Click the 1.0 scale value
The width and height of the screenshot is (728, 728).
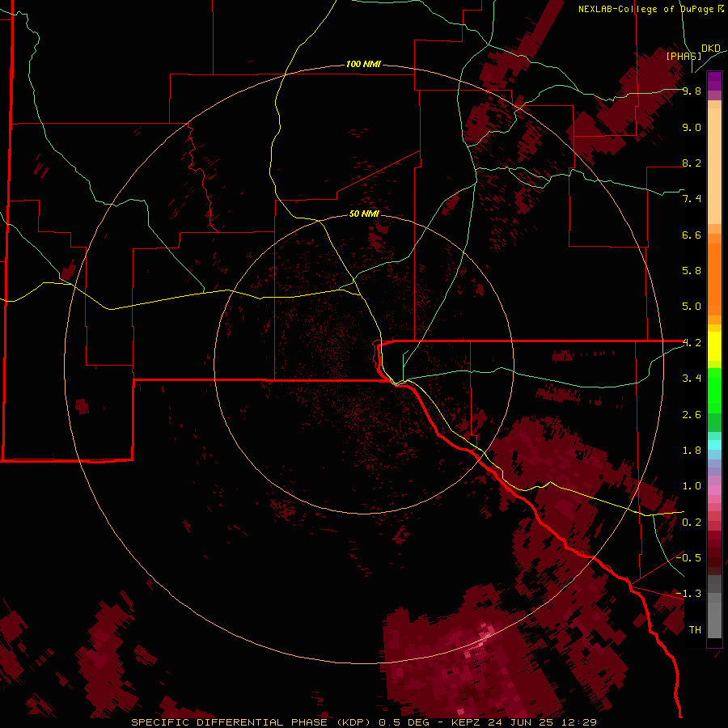click(692, 486)
